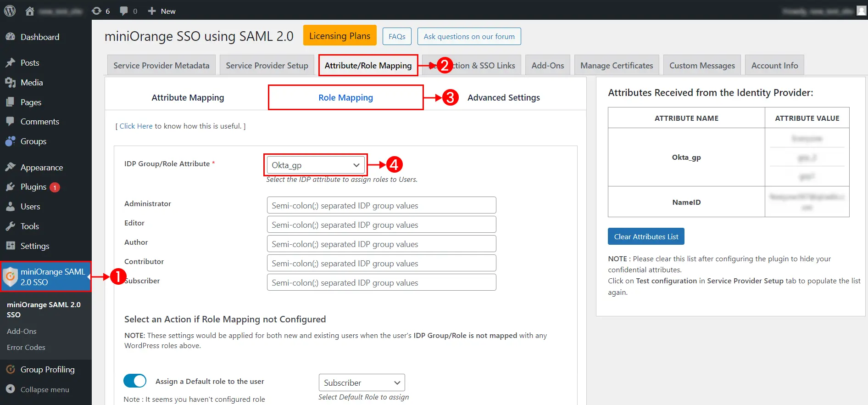Open the Add-Ons submenu link

coord(22,331)
